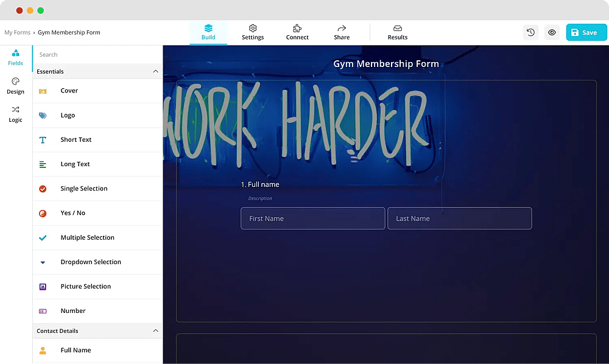
Task: Click the Single Selection label
Action: coord(84,189)
